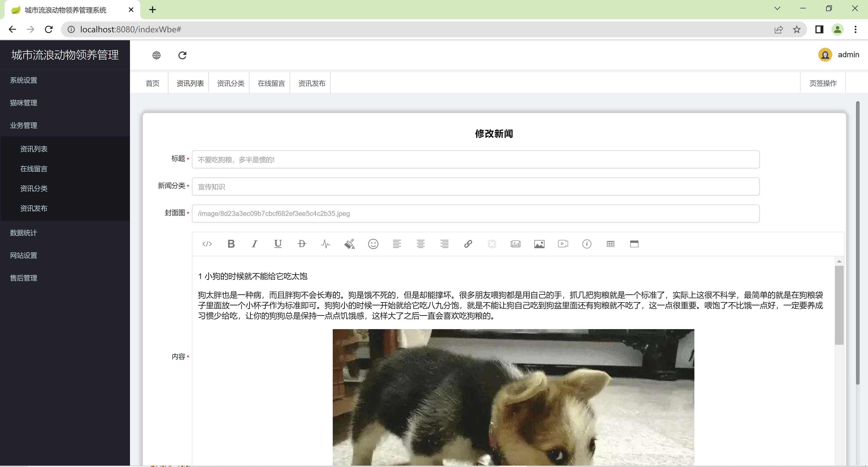This screenshot has height=467, width=868.
Task: Click the browser address bar URL
Action: (131, 30)
